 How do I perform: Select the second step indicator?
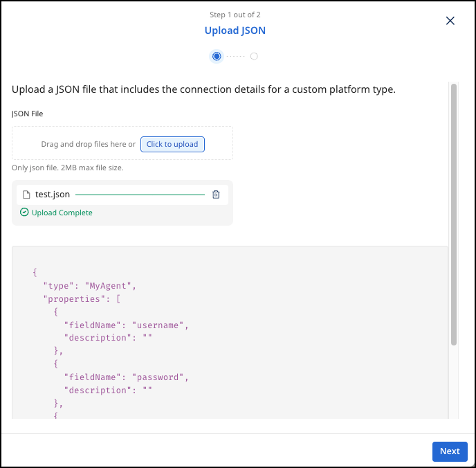pyautogui.click(x=254, y=56)
